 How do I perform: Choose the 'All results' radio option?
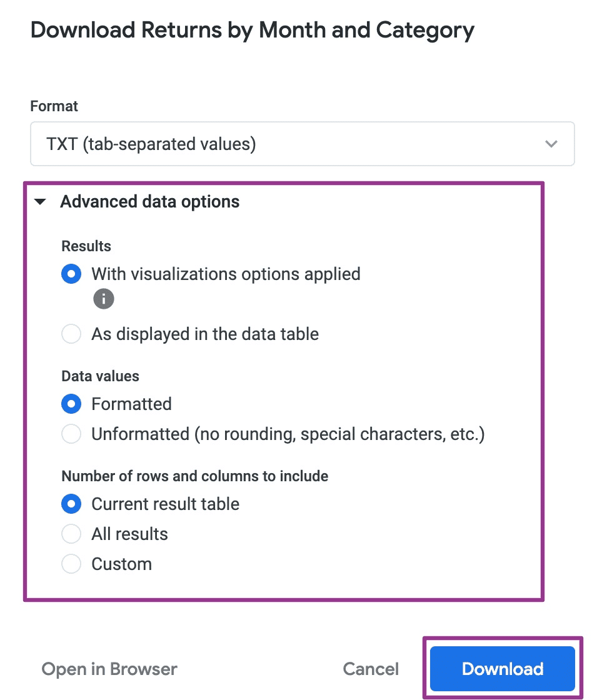[71, 534]
